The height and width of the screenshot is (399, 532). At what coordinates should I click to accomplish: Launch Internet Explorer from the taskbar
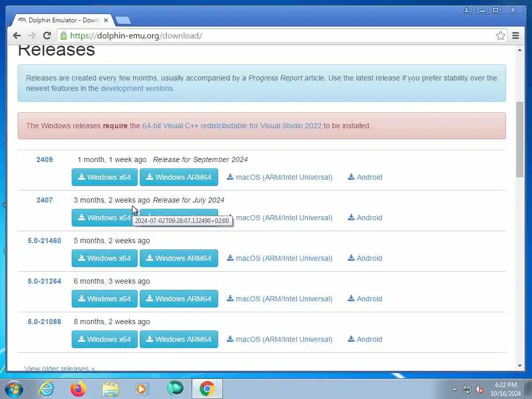[46, 389]
